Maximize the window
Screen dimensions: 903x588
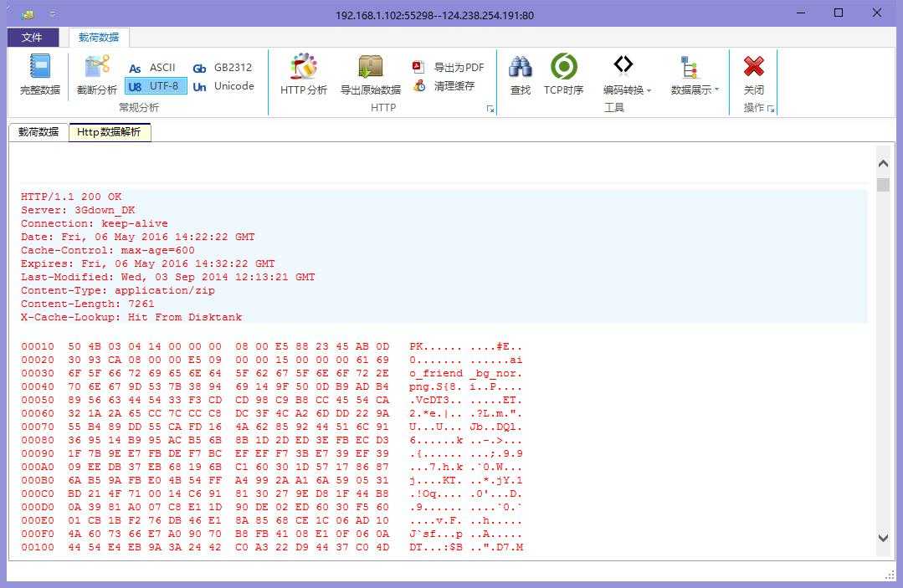pos(839,13)
